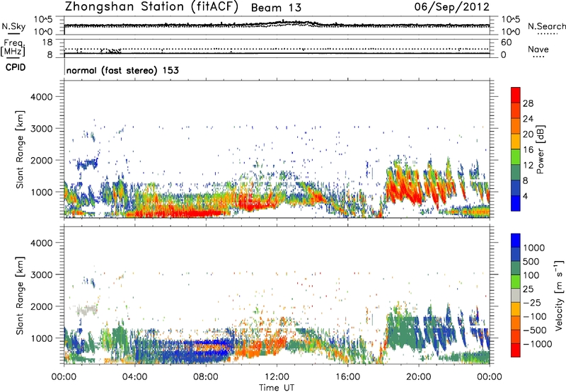Screen dimensions: 566x392
Task: Select the "16:00" time tick label
Action: pyautogui.click(x=347, y=376)
